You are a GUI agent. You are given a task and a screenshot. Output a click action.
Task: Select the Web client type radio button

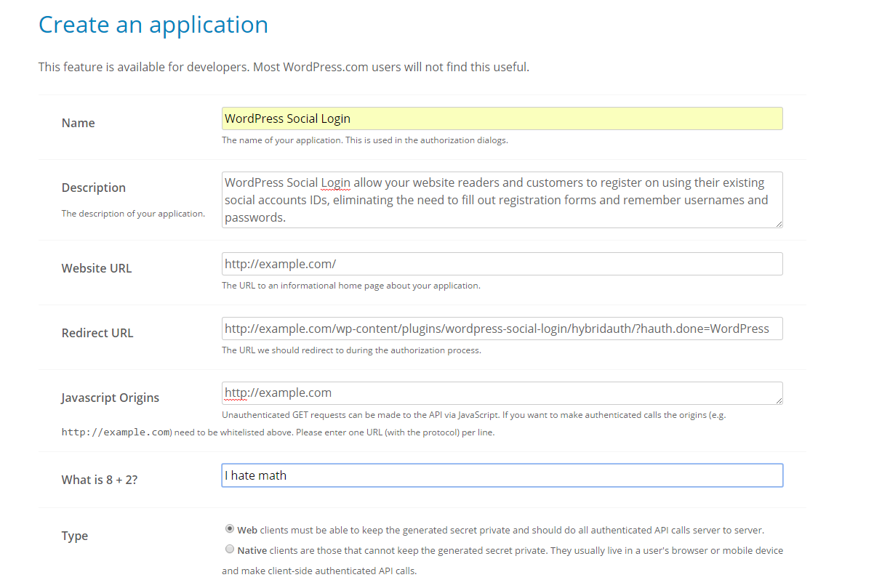[x=230, y=529]
